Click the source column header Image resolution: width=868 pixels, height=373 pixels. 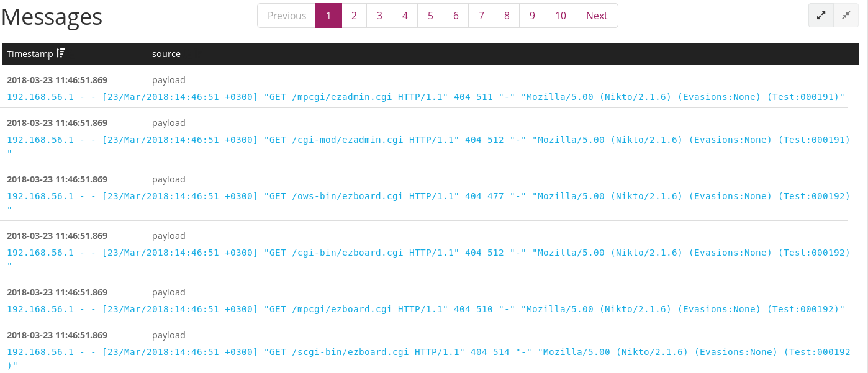tap(166, 54)
